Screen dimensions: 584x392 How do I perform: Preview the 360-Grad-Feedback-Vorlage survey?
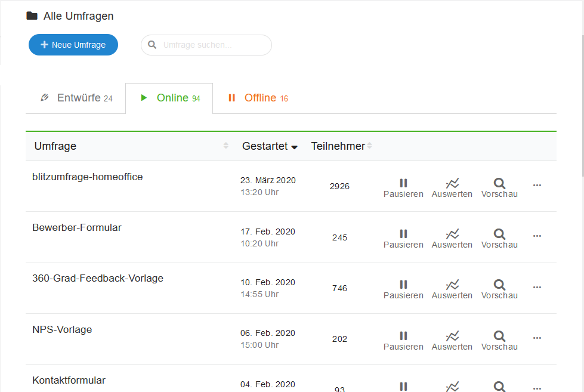tap(499, 290)
